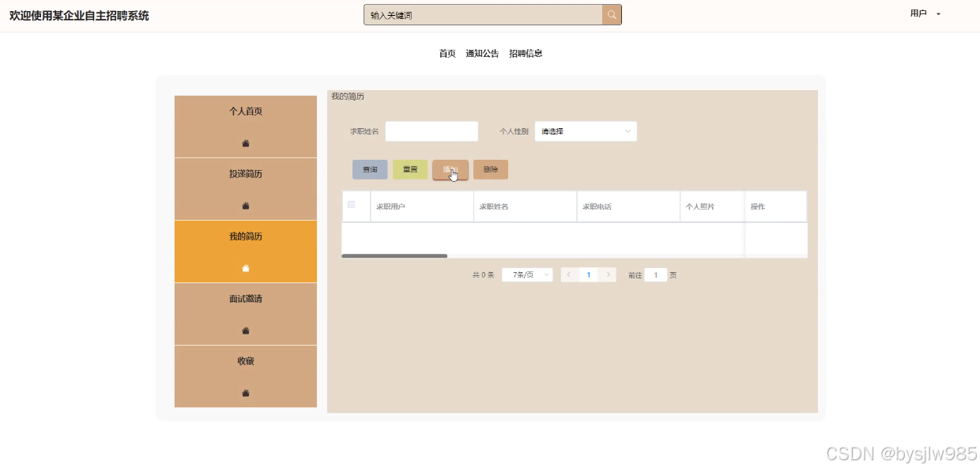Click the table horizontal scrollbar
980x469 pixels.
coord(394,256)
